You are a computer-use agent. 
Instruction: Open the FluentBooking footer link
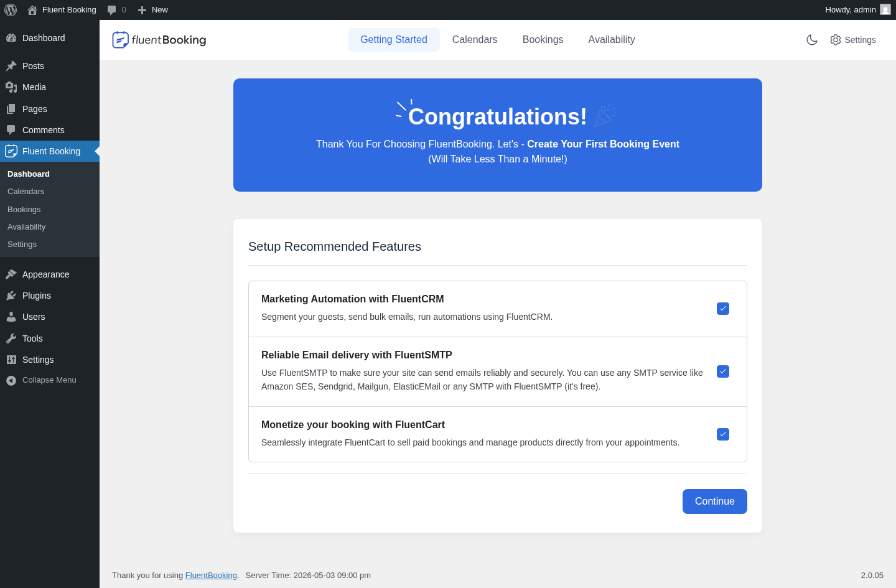tap(211, 576)
